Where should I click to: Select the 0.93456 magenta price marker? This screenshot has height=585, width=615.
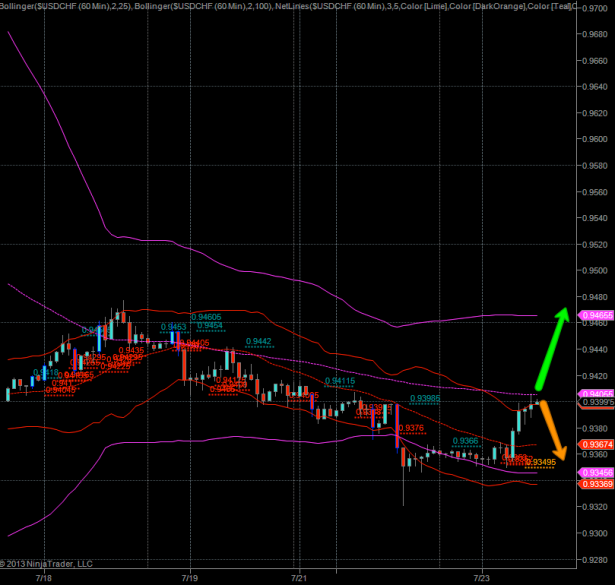[596, 472]
